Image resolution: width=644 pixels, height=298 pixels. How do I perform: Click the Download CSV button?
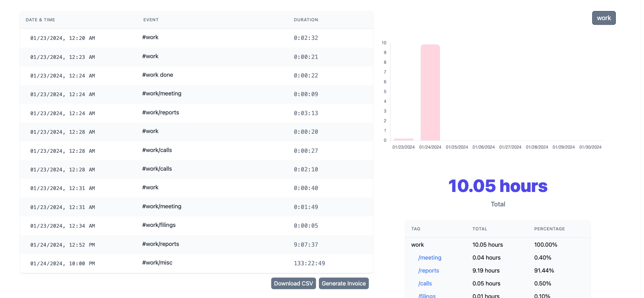point(293,284)
